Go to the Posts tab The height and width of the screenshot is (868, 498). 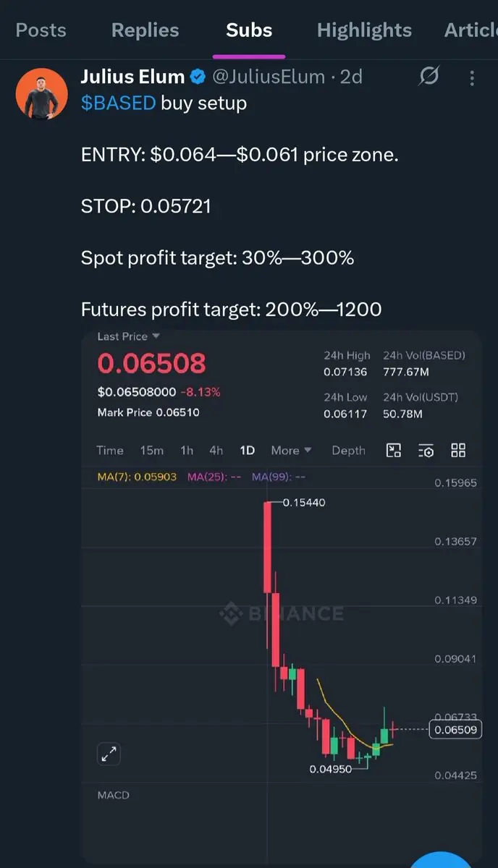tap(41, 30)
